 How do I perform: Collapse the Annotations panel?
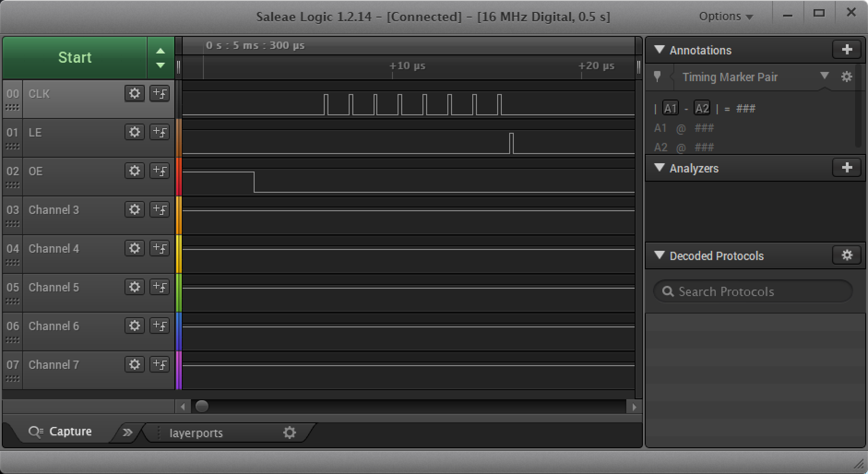[660, 49]
